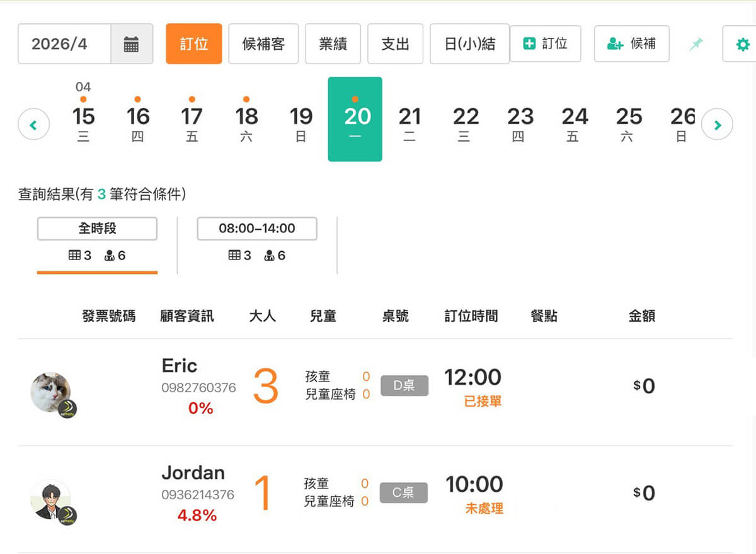Click the D桌 table label on Eric's booking
Viewport: 756px width, 554px height.
404,386
